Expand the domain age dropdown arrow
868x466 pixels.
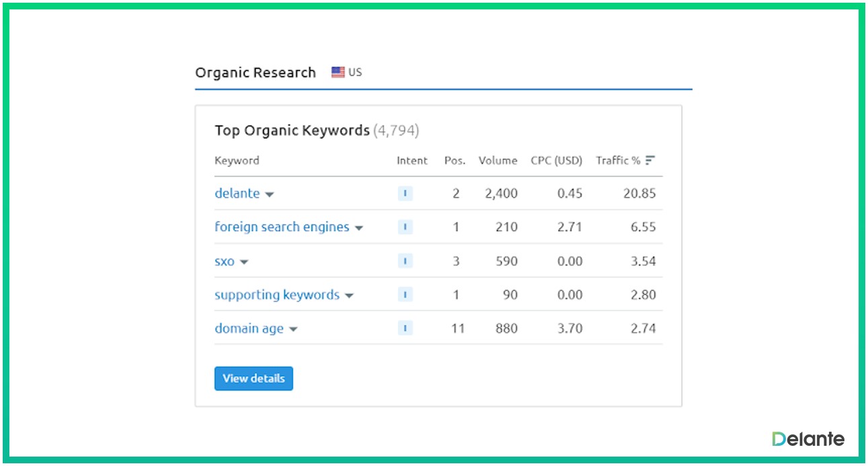pos(293,329)
